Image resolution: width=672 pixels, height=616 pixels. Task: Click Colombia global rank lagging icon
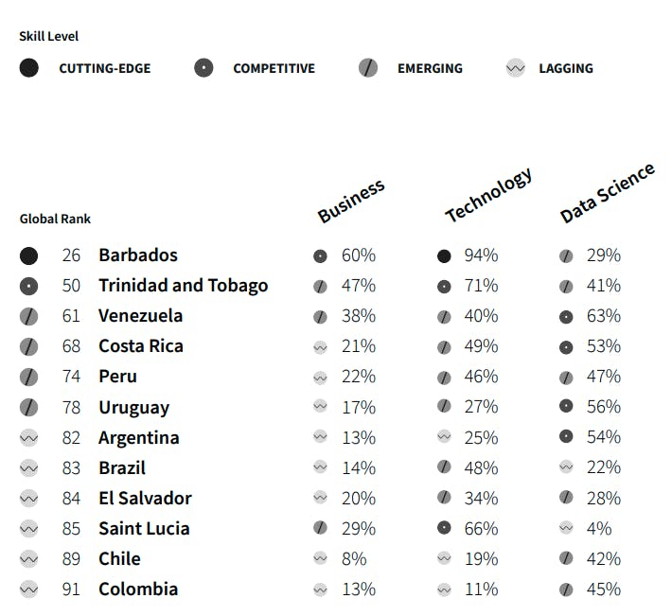click(29, 589)
